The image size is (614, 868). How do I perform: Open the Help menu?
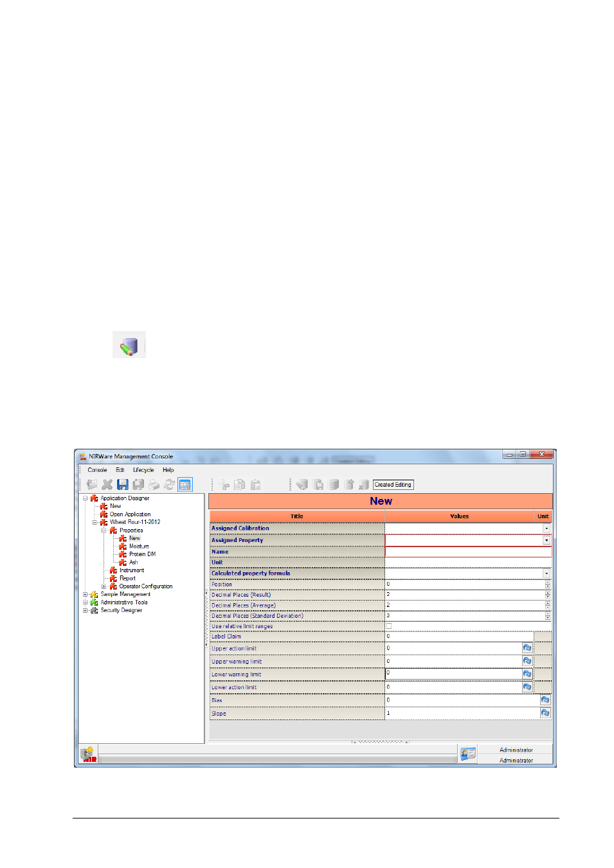[x=168, y=470]
